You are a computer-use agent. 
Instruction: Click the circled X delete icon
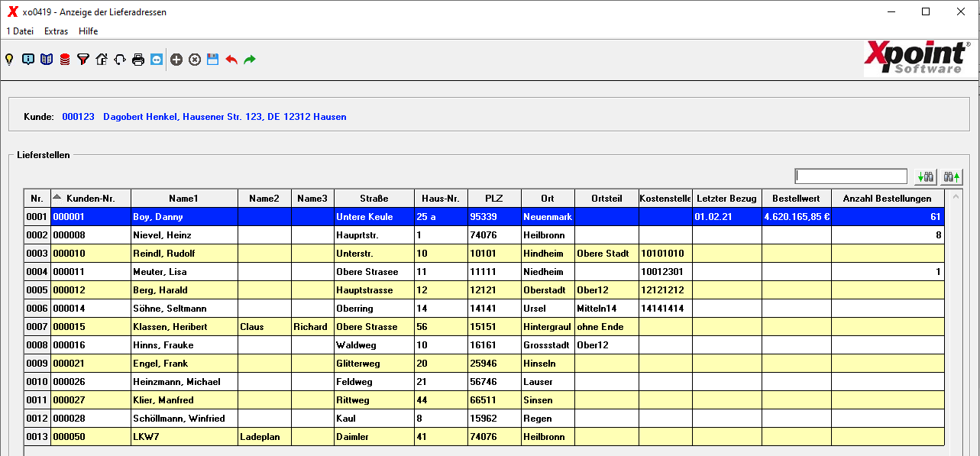pyautogui.click(x=195, y=59)
